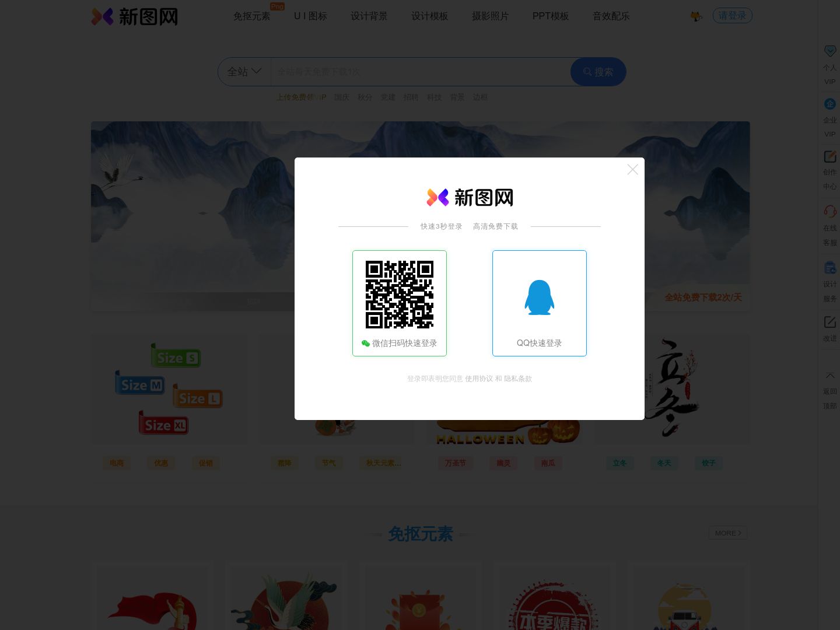Select the 促销 tag

[x=206, y=463]
